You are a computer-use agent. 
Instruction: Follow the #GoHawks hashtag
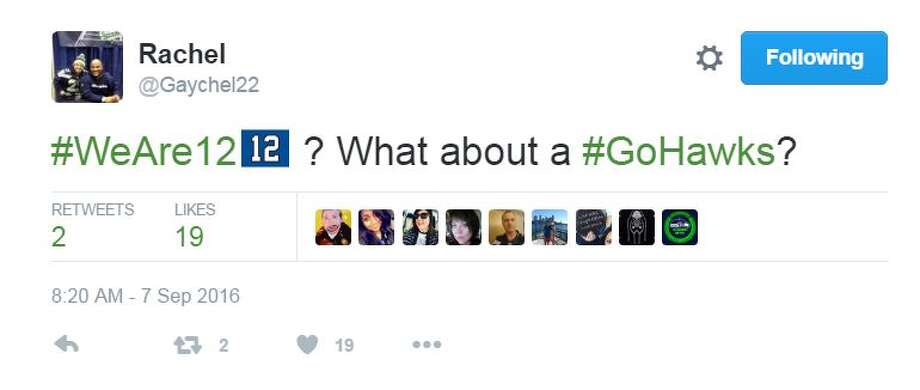click(x=679, y=150)
